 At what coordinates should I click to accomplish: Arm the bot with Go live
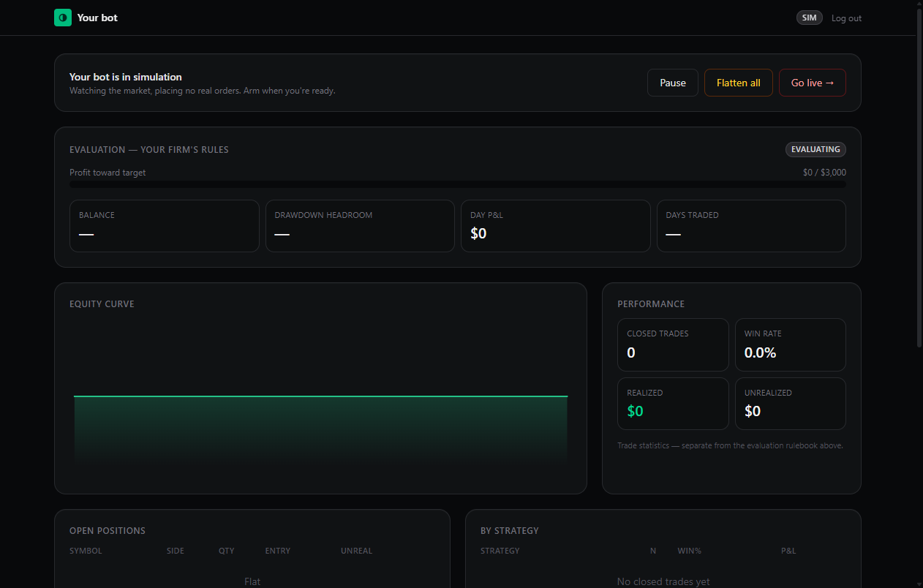tap(813, 83)
